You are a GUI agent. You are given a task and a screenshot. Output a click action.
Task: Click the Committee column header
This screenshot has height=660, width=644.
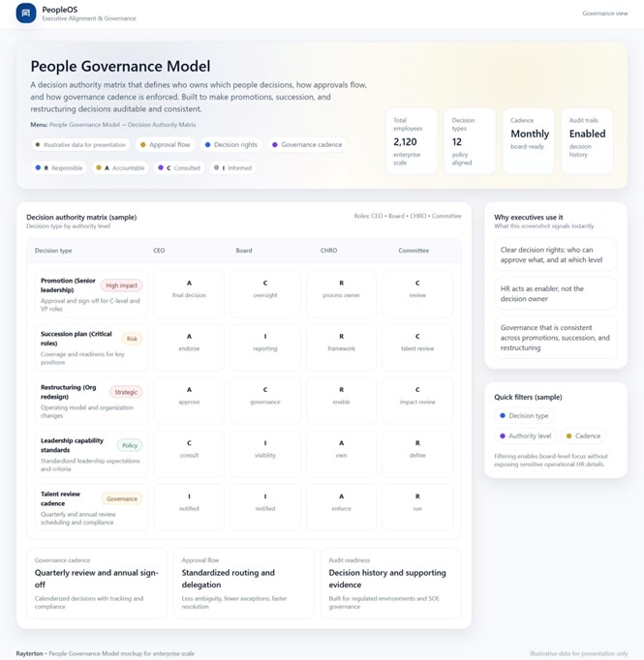(x=414, y=251)
